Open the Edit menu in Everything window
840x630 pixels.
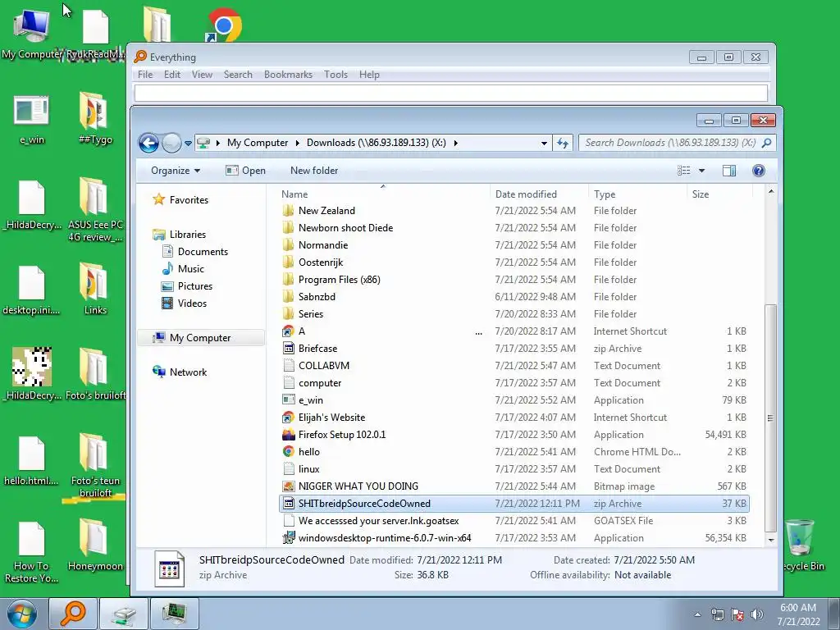pos(172,75)
